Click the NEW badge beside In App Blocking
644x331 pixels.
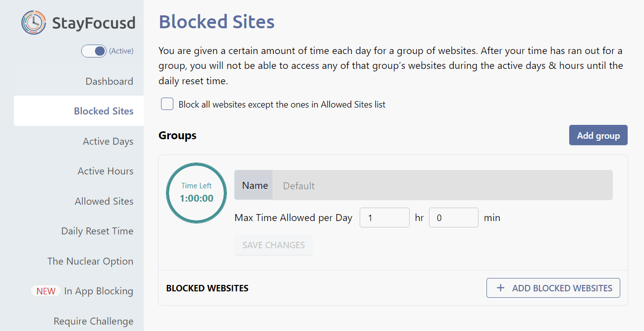pyautogui.click(x=46, y=291)
